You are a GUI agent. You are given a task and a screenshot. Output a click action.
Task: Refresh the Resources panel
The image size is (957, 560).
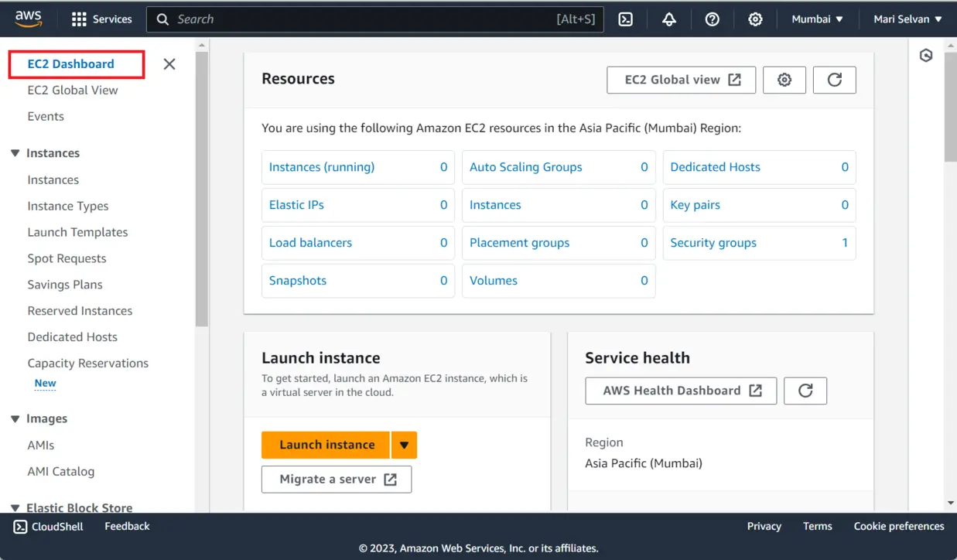click(x=835, y=80)
